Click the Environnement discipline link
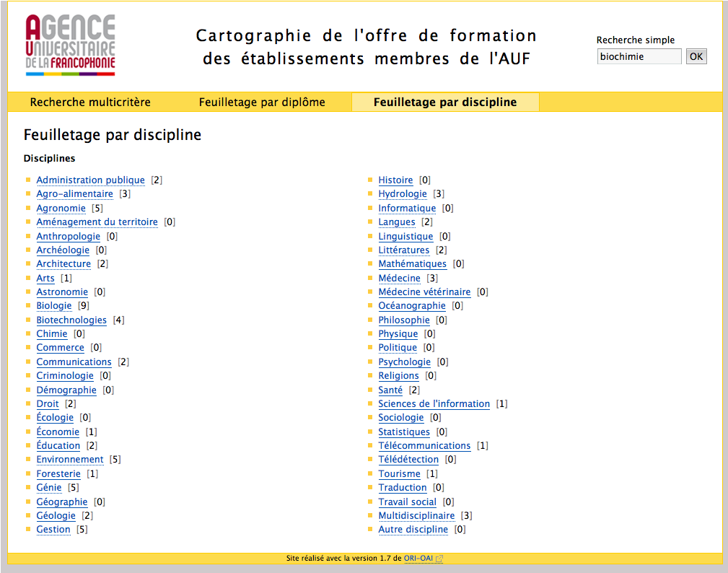The image size is (728, 573). pyautogui.click(x=70, y=460)
